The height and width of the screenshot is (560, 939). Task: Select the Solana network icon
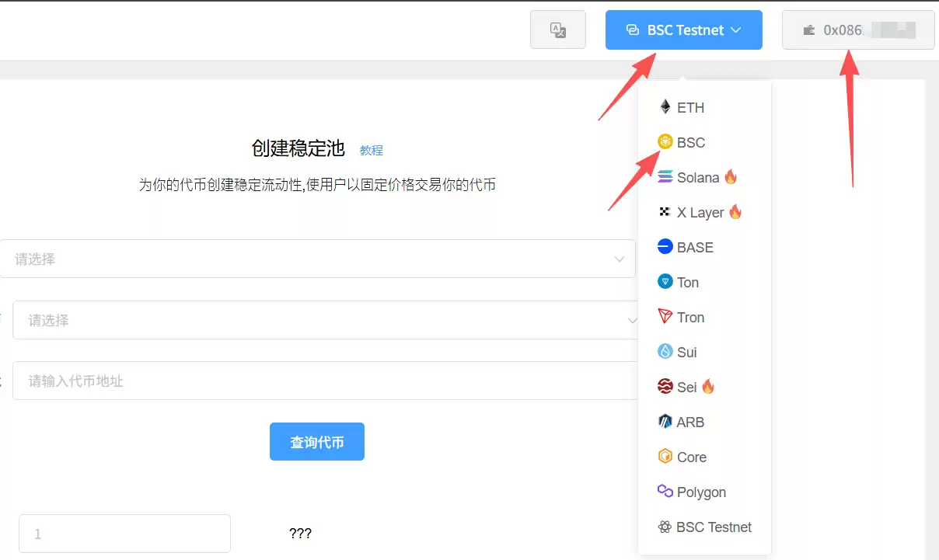[x=665, y=176]
